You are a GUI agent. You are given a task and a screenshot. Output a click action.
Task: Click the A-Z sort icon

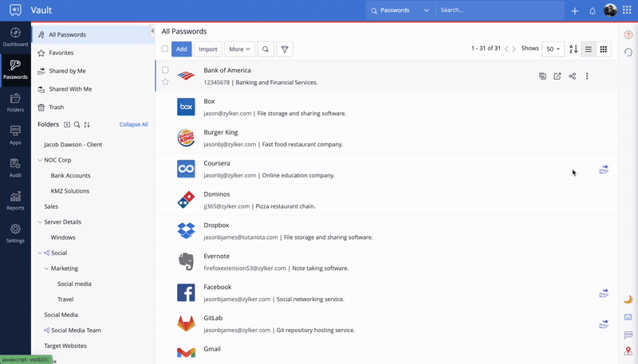(573, 49)
